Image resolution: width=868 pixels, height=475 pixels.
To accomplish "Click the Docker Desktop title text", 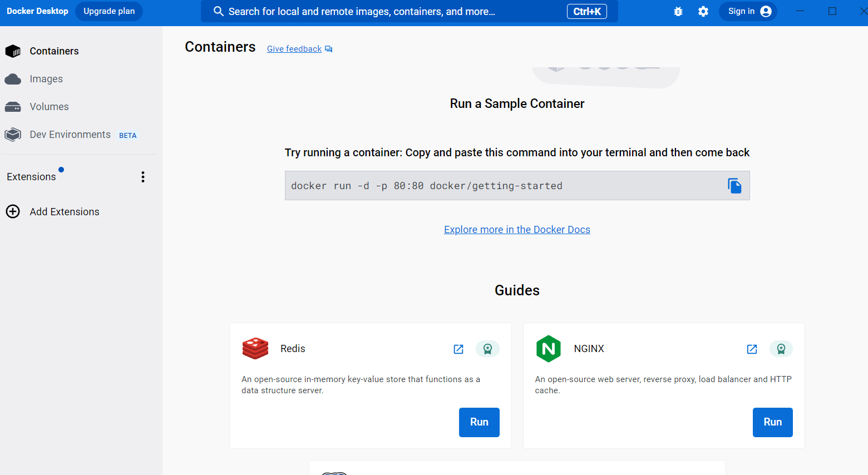I will pyautogui.click(x=37, y=11).
